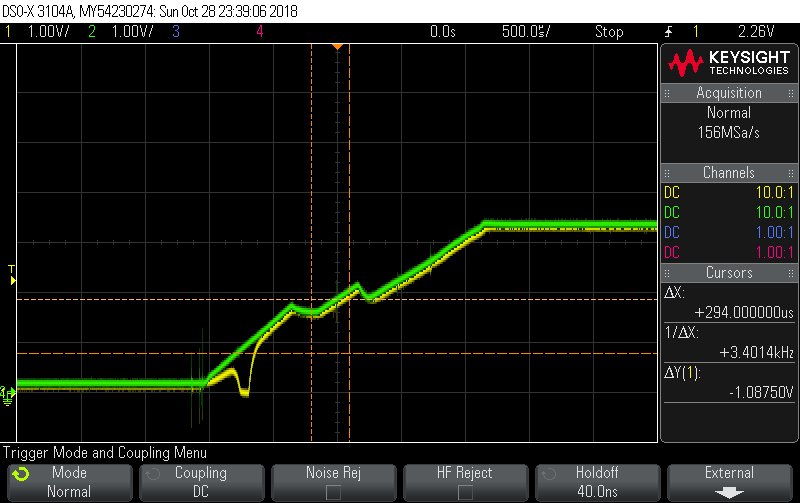Click the trigger level 2.26V value
Image resolution: width=800 pixels, height=503 pixels.
coord(756,32)
